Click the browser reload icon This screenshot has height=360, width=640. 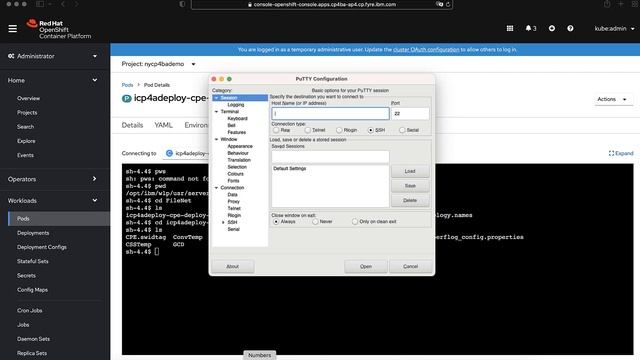448,4
